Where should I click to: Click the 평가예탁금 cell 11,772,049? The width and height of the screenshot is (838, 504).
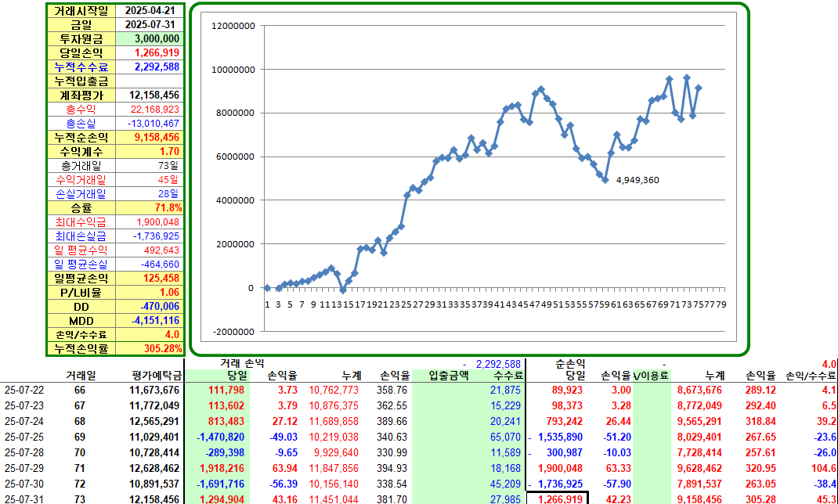click(x=154, y=405)
